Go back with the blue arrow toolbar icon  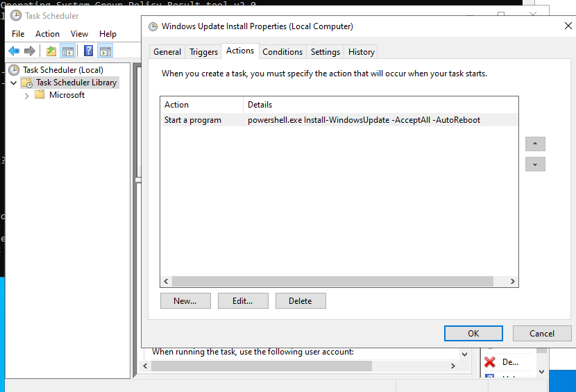coord(14,51)
